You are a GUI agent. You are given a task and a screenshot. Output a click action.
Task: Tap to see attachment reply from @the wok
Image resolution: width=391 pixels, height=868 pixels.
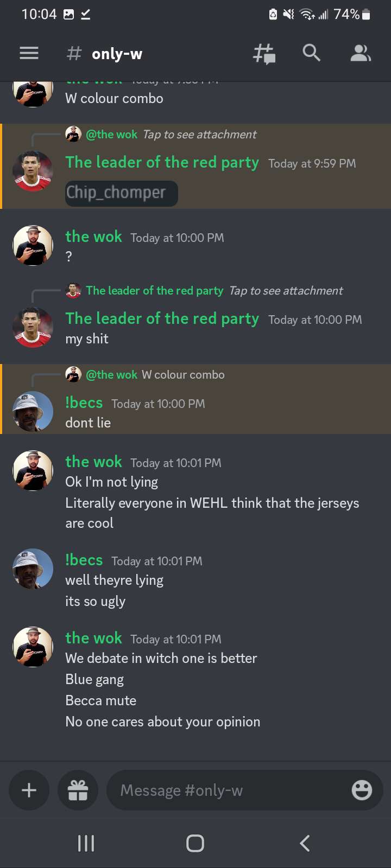click(x=199, y=135)
